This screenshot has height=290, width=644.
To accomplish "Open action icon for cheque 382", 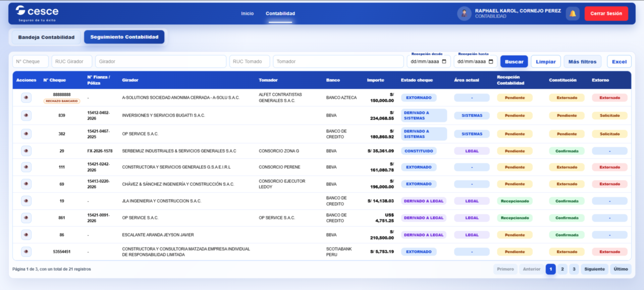I will tap(26, 134).
